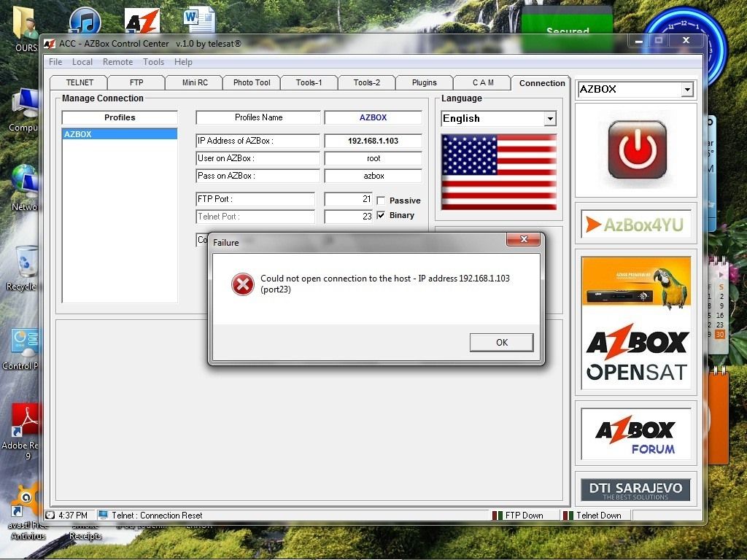Click the Profiles Name field with AZBOX
The image size is (747, 560).
(x=373, y=117)
